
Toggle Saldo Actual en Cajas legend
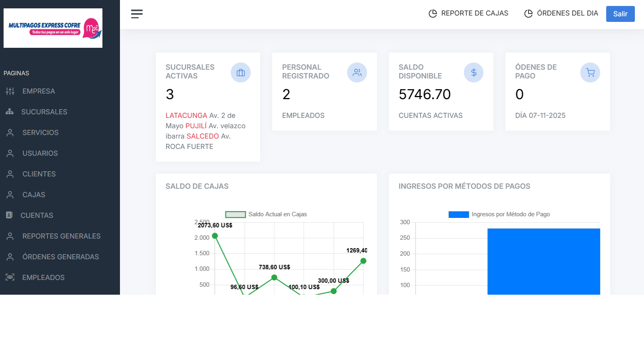pyautogui.click(x=266, y=214)
